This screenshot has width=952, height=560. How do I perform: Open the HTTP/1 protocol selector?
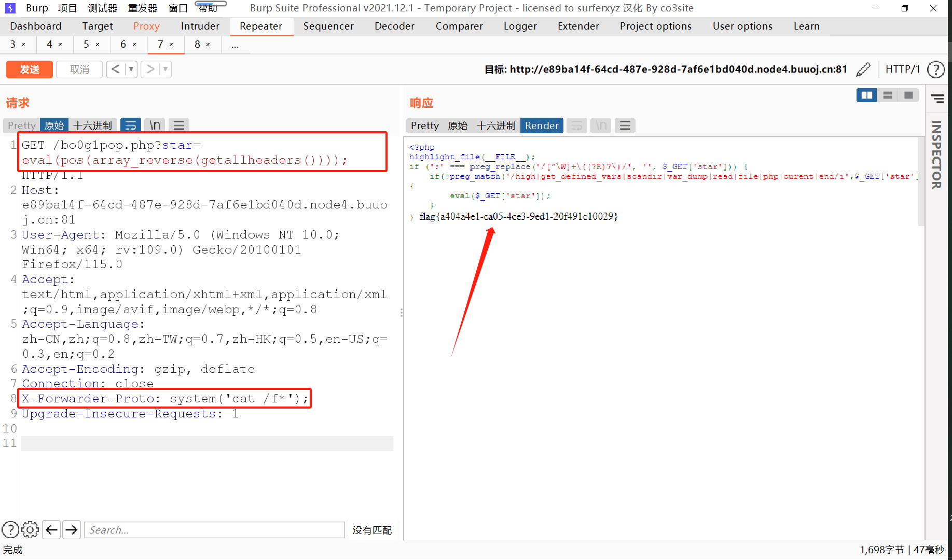click(x=903, y=69)
